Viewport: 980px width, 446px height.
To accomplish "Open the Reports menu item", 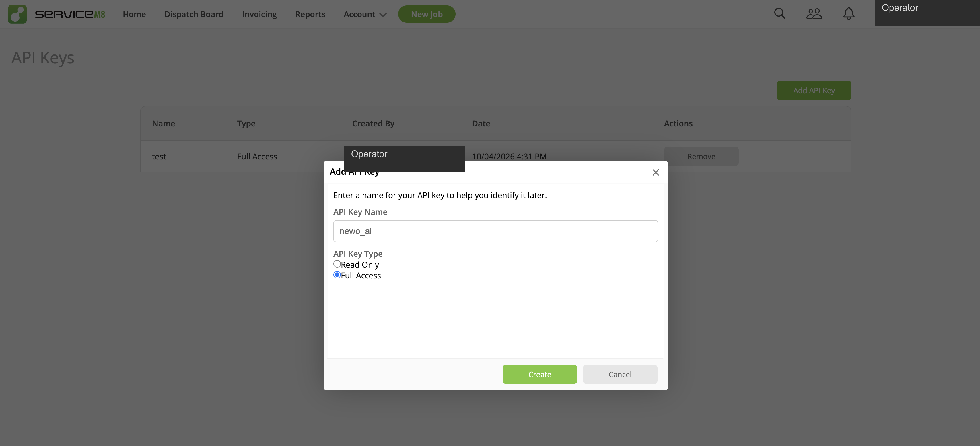I will pyautogui.click(x=310, y=14).
